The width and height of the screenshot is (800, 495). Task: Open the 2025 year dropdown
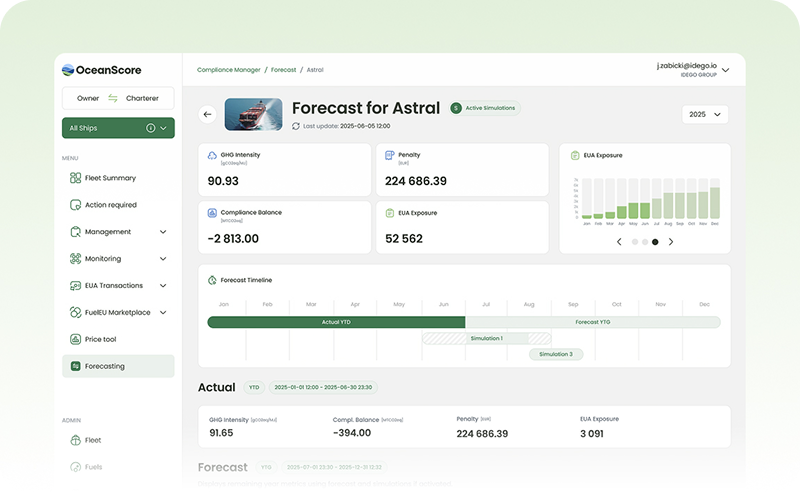[705, 114]
